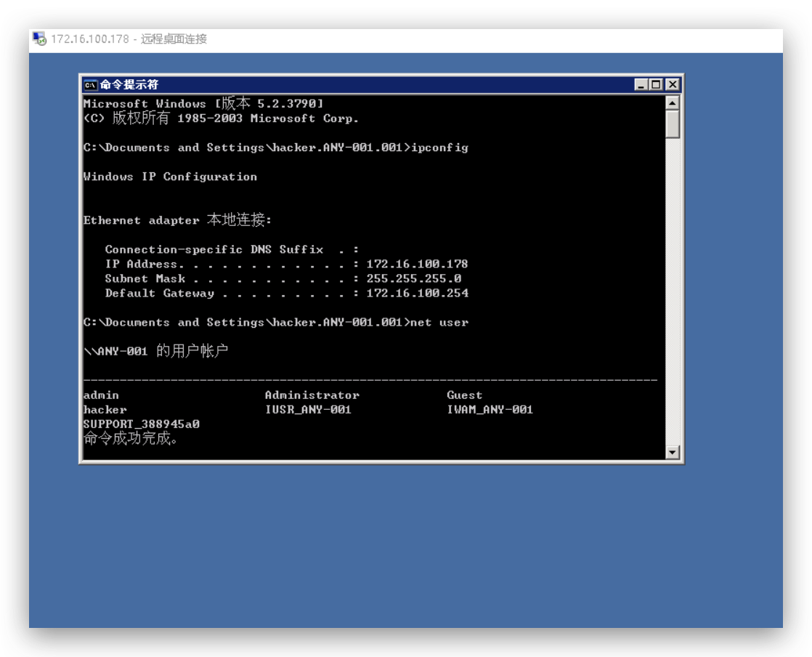Click the 'IUSR_ANY-001' account entry

click(308, 409)
